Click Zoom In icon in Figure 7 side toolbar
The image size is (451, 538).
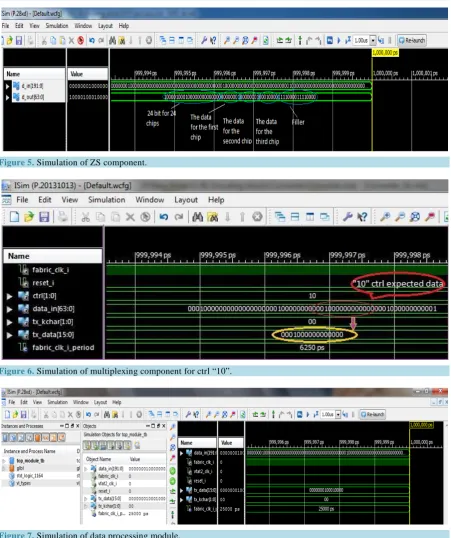pyautogui.click(x=173, y=426)
